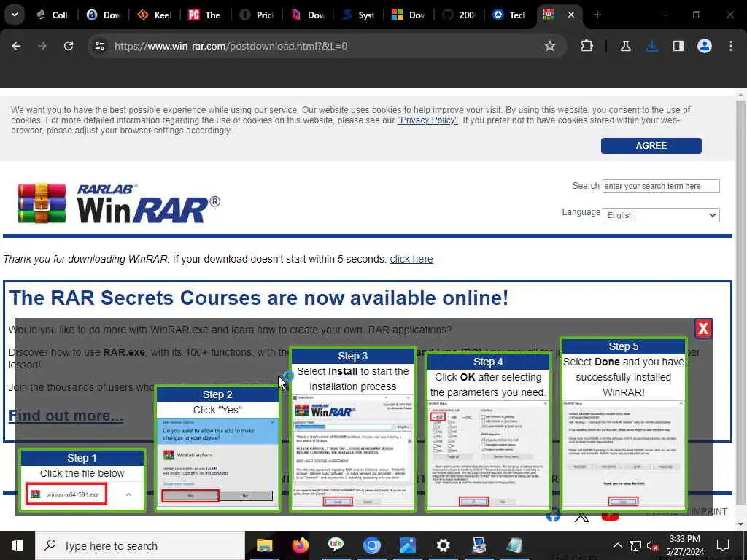Open the Language dropdown

click(x=661, y=215)
